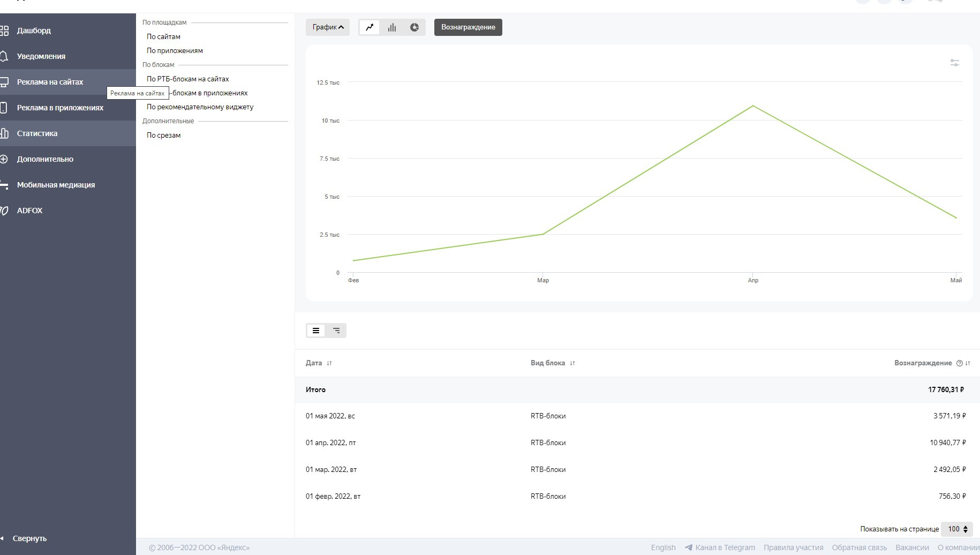Click the ADFOX logo icon
Image resolution: width=980 pixels, height=555 pixels.
pyautogui.click(x=4, y=211)
